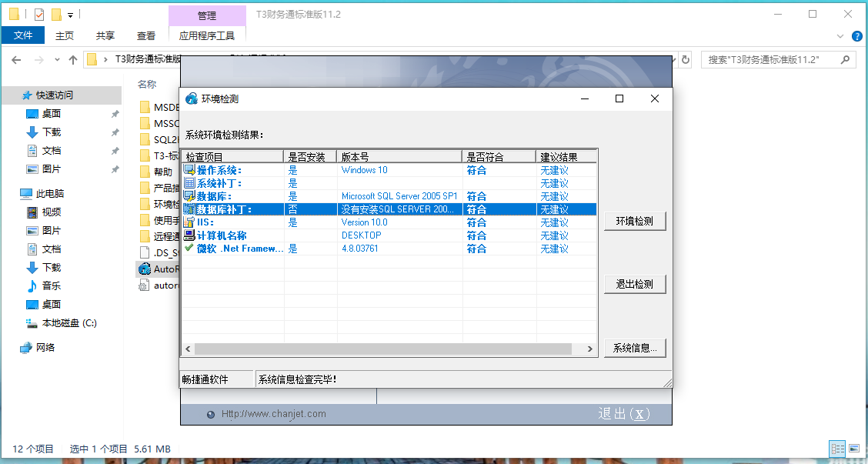
Task: Select the DESKTOP computer name cell
Action: [362, 235]
